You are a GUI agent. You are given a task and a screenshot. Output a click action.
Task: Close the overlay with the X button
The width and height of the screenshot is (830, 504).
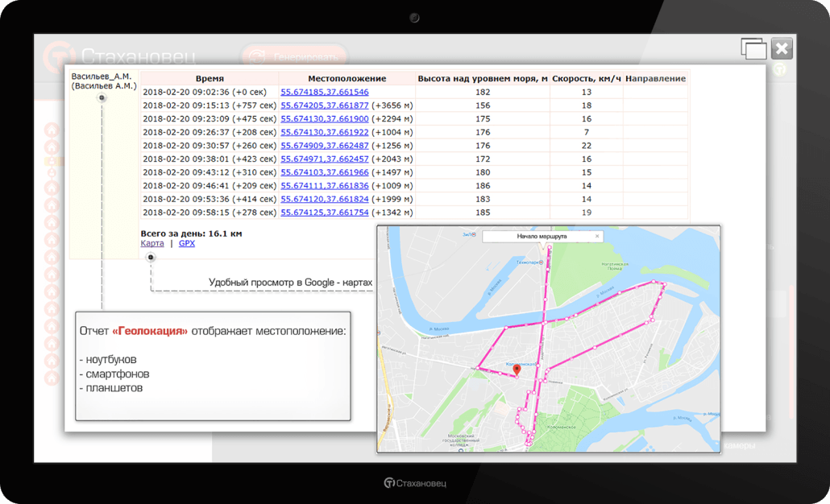pyautogui.click(x=782, y=48)
